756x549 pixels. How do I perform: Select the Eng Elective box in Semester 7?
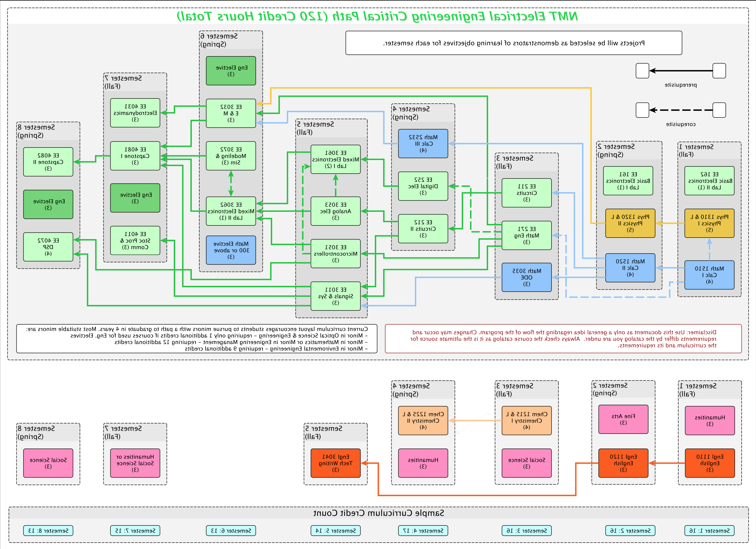coord(135,198)
